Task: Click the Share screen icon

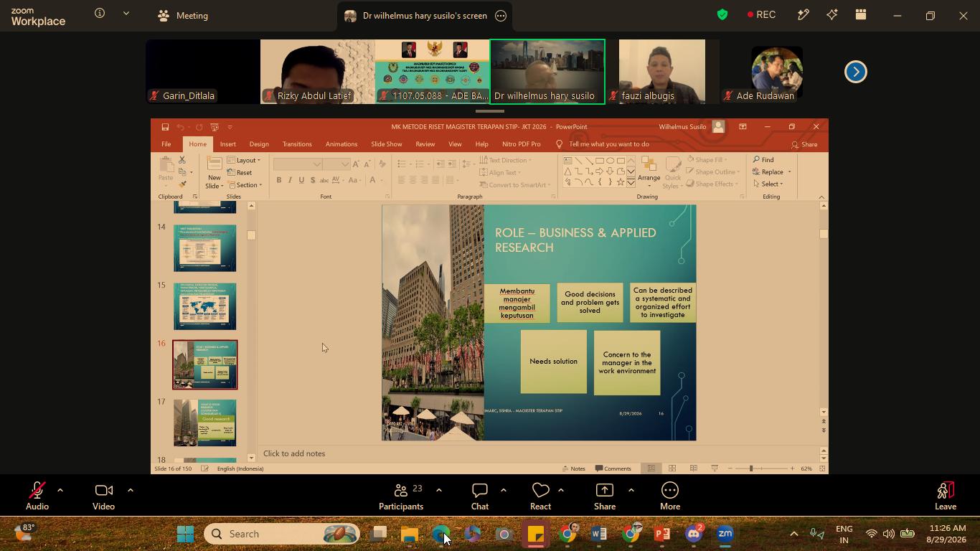Action: 605,490
